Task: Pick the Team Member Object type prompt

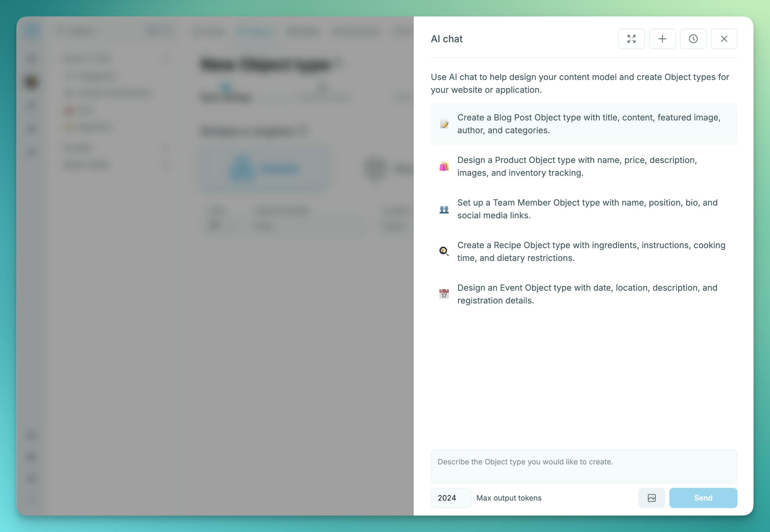Action: coord(587,209)
